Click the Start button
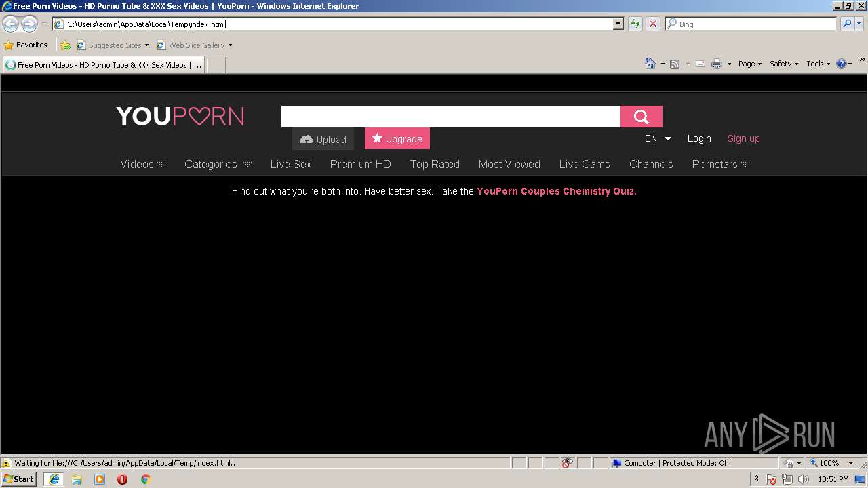 point(19,479)
